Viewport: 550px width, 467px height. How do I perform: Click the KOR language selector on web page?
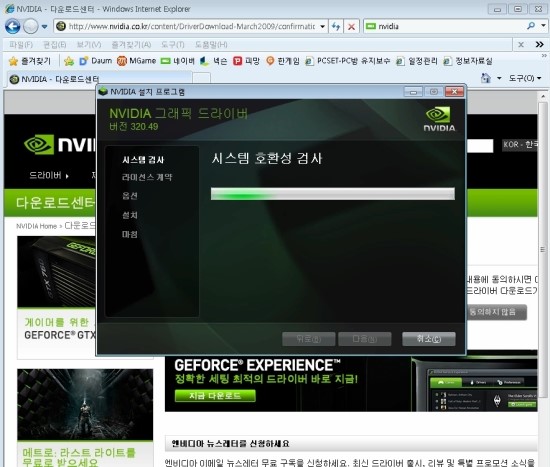pyautogui.click(x=520, y=144)
